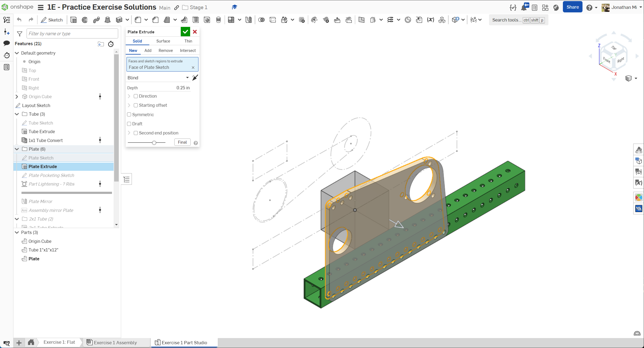Select the Remove operation tab
This screenshot has height=348, width=644.
click(x=165, y=51)
